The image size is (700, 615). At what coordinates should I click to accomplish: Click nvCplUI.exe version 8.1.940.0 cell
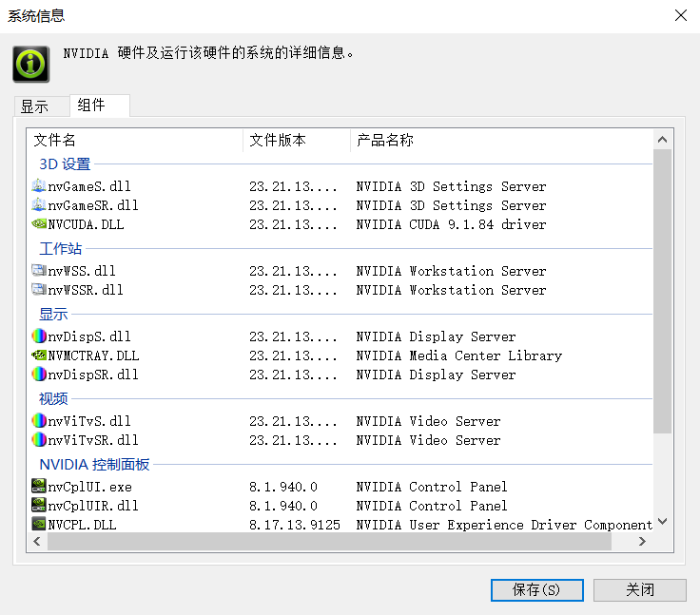click(283, 487)
